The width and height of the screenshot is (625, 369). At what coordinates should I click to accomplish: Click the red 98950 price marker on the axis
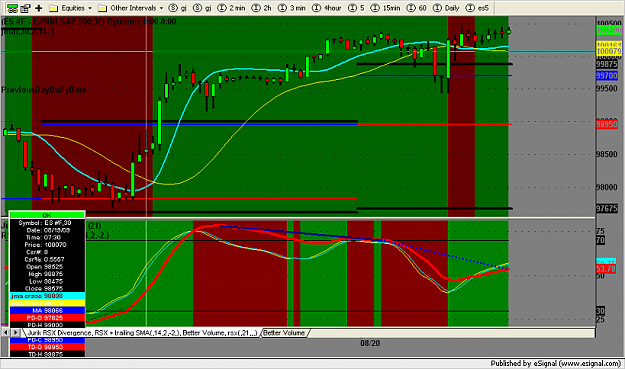(x=607, y=124)
